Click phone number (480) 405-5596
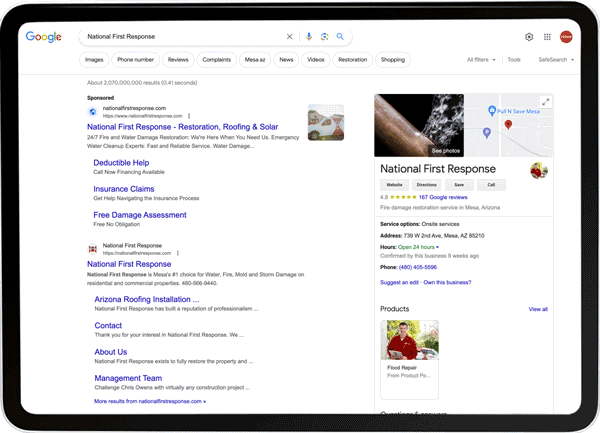 [417, 267]
